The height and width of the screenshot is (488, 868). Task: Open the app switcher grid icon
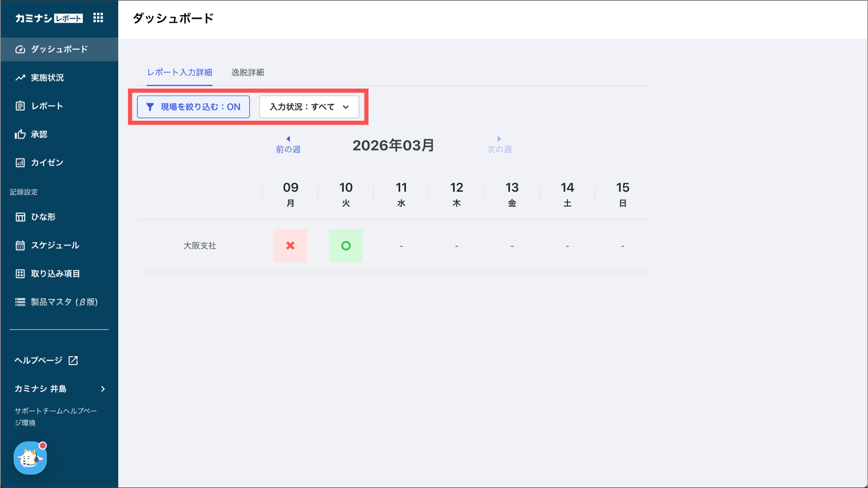pyautogui.click(x=98, y=18)
